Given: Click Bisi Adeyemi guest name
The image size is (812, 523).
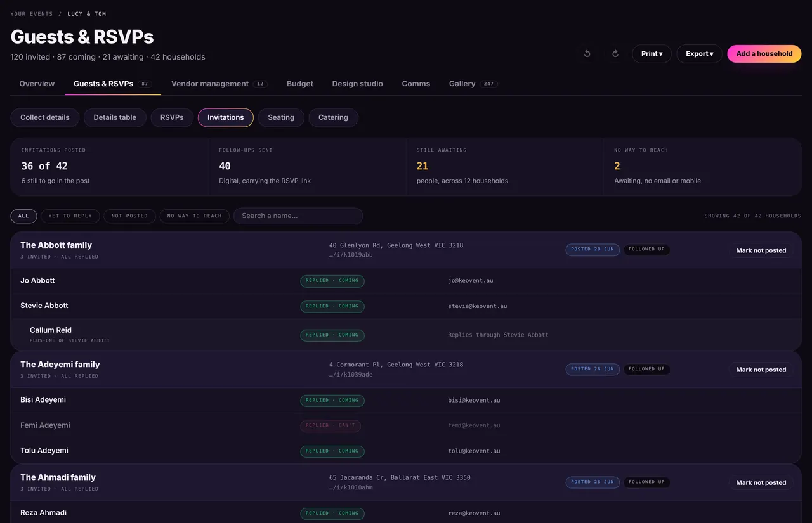Looking at the screenshot, I should pos(43,400).
